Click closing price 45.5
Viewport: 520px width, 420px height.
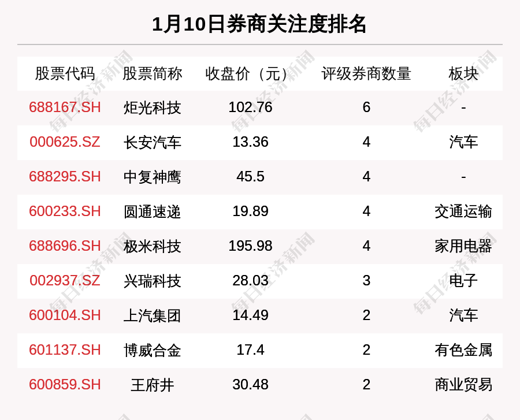point(250,176)
